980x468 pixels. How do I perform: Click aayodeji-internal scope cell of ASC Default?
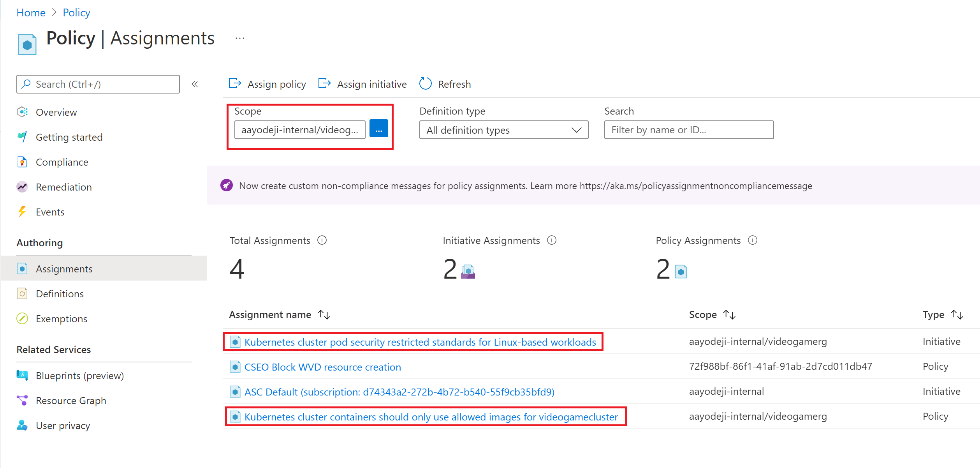[x=726, y=391]
